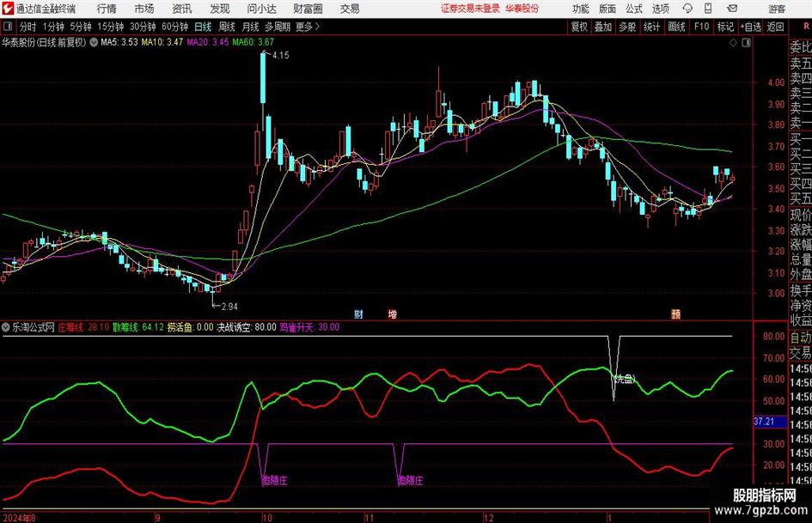Click the 4.15 high price label
The width and height of the screenshot is (812, 523).
point(280,56)
